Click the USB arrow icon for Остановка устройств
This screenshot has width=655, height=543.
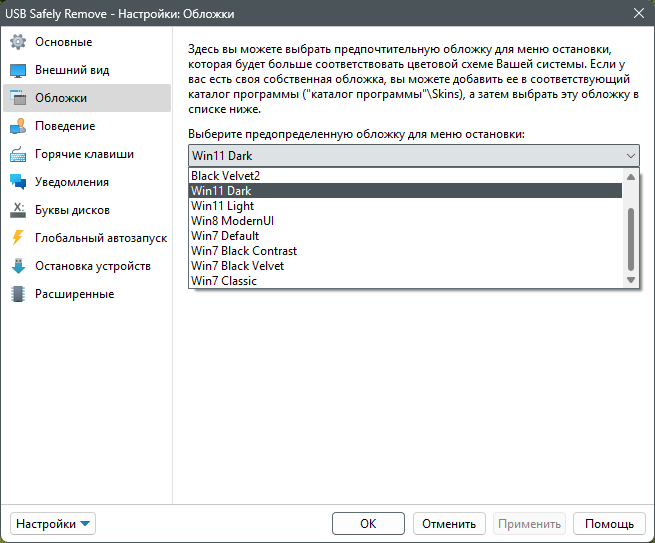click(x=18, y=266)
